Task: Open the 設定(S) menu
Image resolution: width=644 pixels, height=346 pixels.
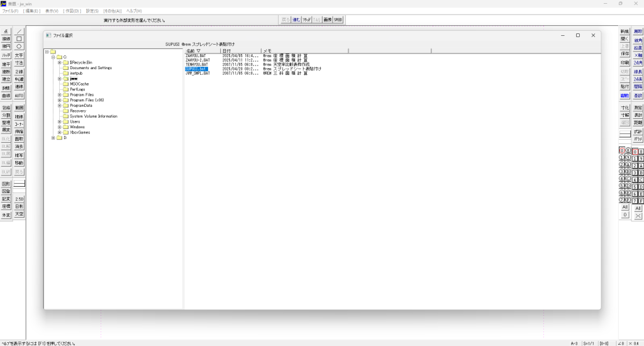Action: pyautogui.click(x=92, y=11)
